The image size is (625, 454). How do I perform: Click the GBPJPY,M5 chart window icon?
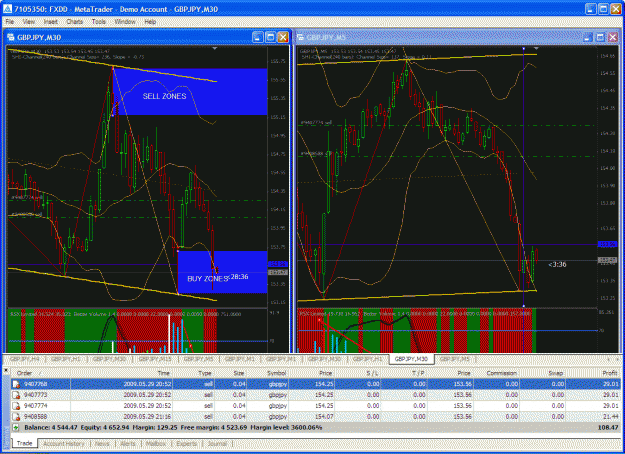(x=301, y=37)
